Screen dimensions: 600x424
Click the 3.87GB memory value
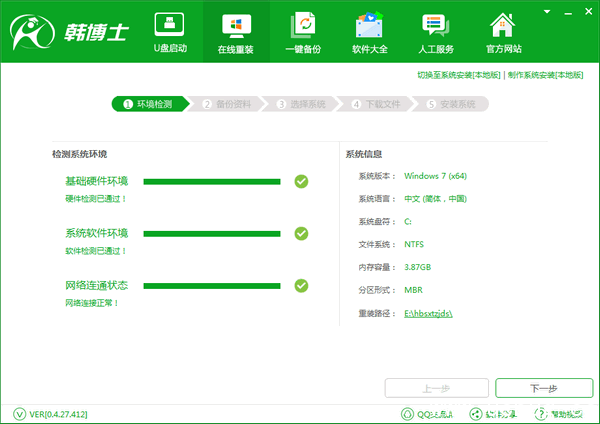(417, 267)
